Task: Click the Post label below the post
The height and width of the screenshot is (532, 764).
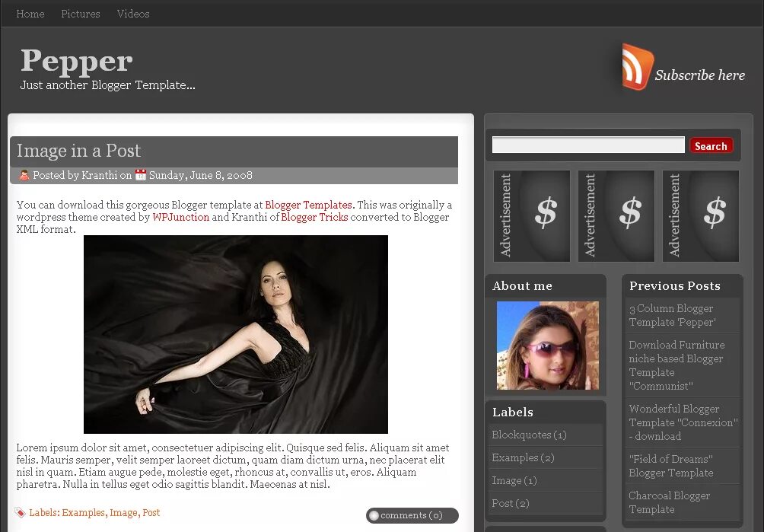Action: point(151,512)
